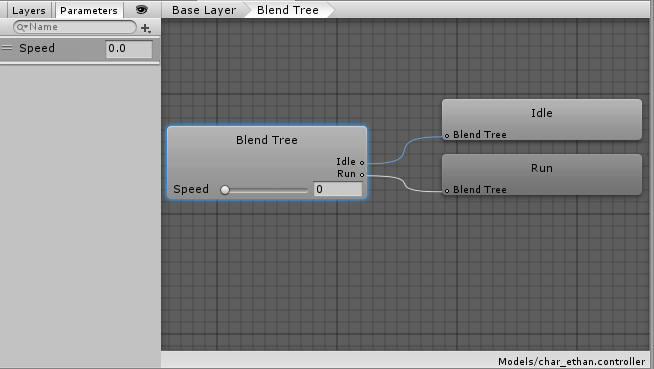Select the Idle motion node

click(542, 119)
